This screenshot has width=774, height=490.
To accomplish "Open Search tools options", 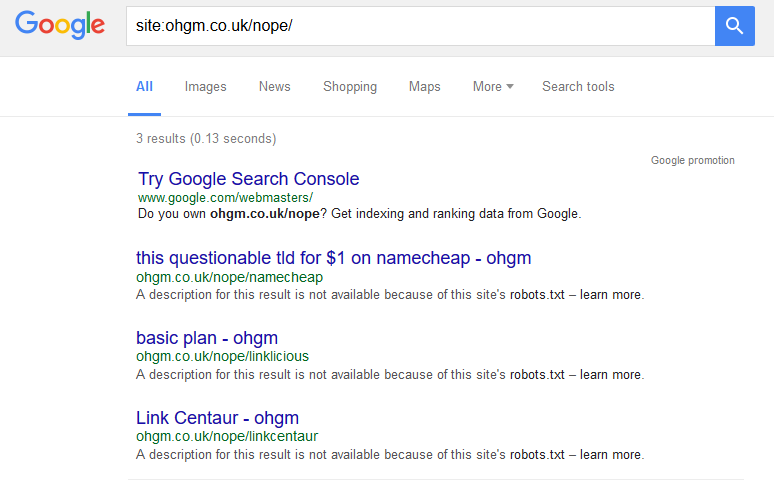I will tap(578, 87).
